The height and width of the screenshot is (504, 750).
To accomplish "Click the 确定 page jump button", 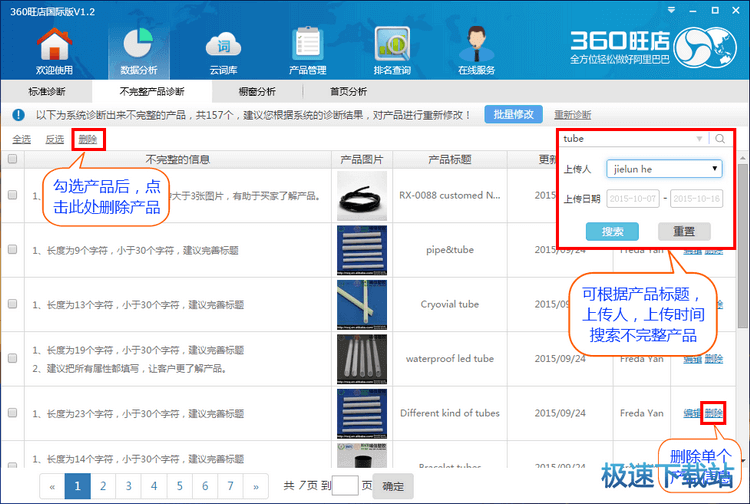I will click(x=393, y=486).
